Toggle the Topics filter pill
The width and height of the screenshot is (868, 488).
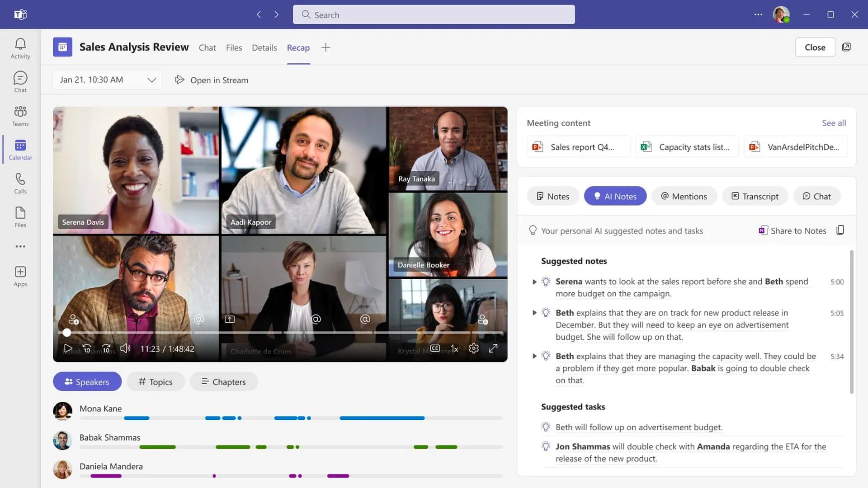(x=156, y=381)
